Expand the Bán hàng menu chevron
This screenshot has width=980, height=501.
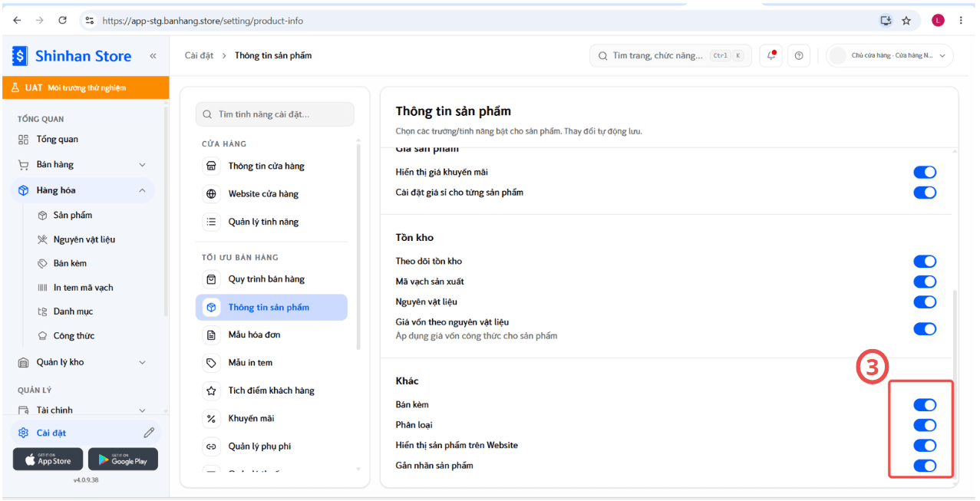[x=142, y=165]
